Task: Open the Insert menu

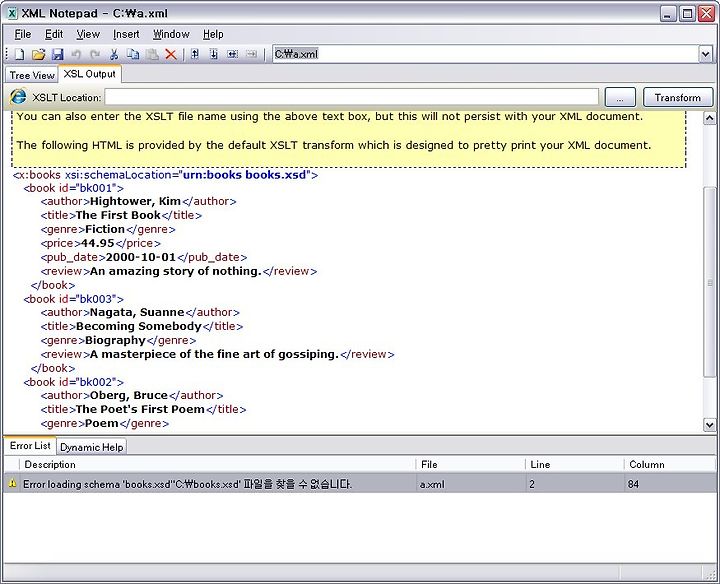Action: [x=126, y=34]
